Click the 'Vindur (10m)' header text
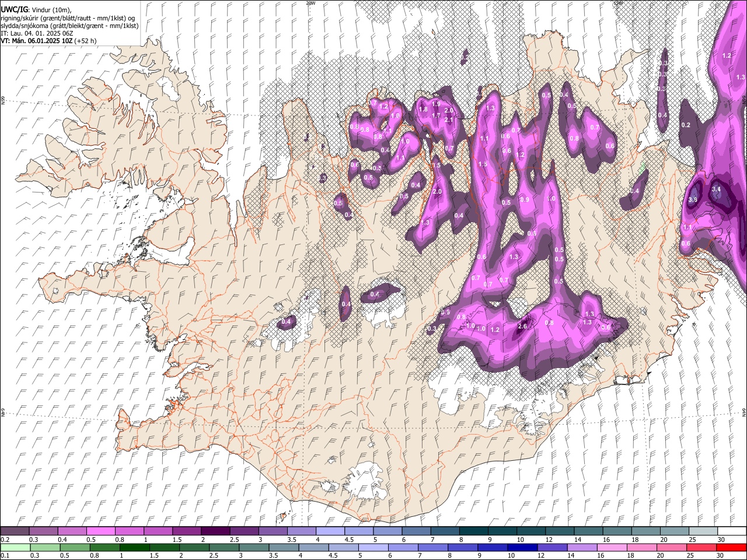The width and height of the screenshot is (747, 560). (x=51, y=10)
